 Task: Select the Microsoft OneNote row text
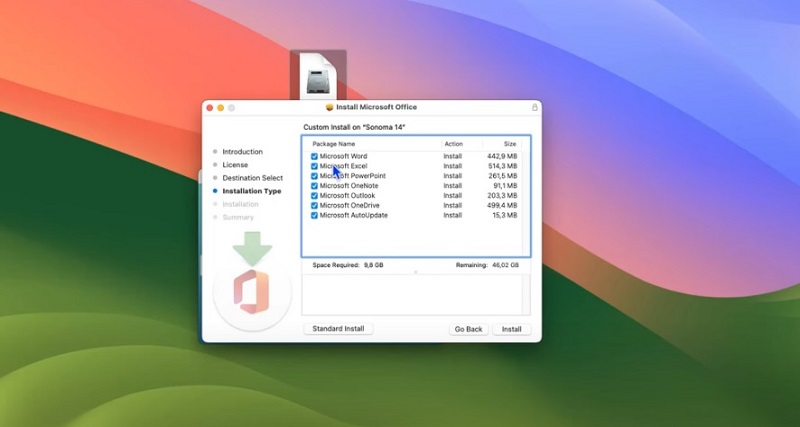pos(349,186)
